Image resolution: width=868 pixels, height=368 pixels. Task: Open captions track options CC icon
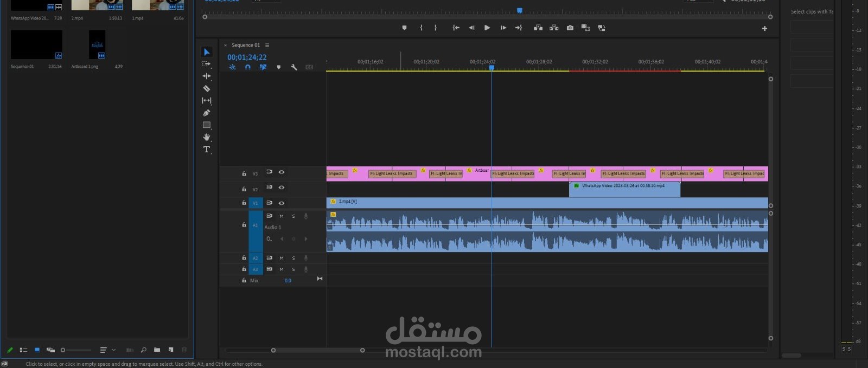[x=309, y=67]
